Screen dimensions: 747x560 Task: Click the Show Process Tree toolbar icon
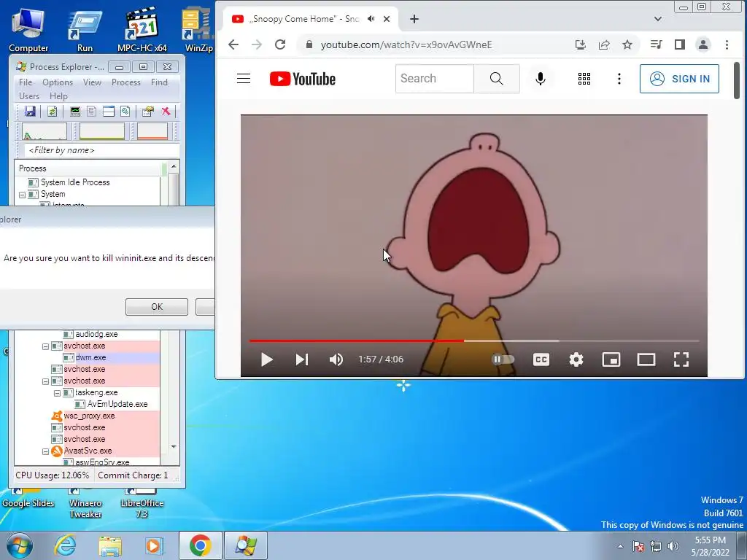[x=91, y=112]
